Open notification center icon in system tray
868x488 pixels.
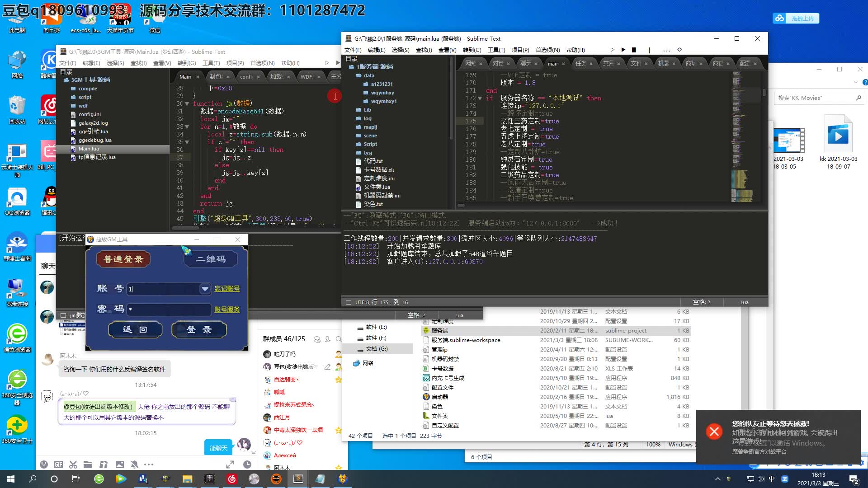854,479
